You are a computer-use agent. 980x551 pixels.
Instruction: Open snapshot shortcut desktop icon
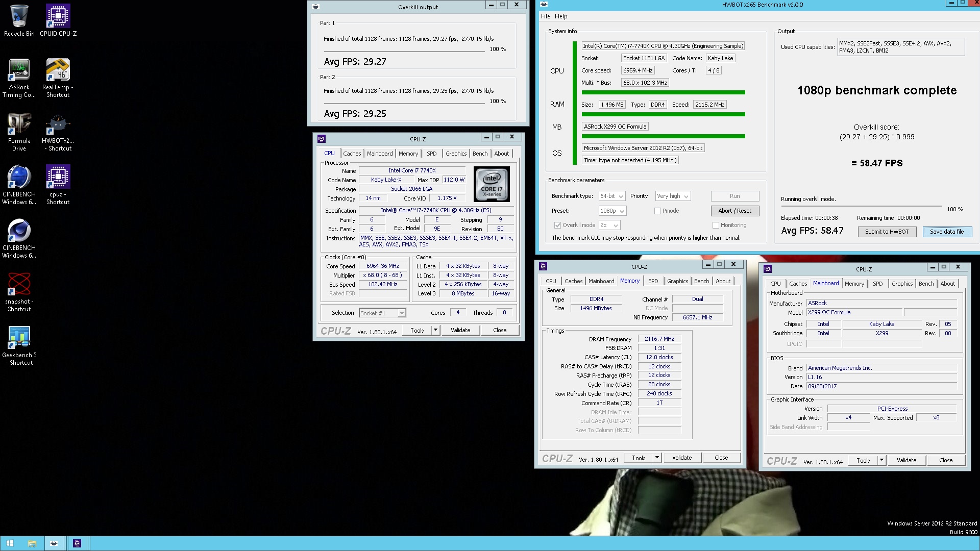point(19,292)
